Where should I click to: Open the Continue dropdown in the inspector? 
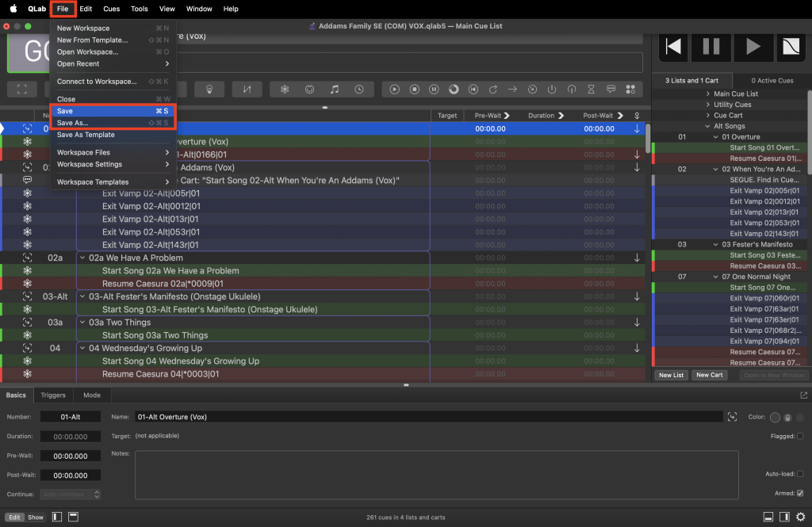(71, 495)
